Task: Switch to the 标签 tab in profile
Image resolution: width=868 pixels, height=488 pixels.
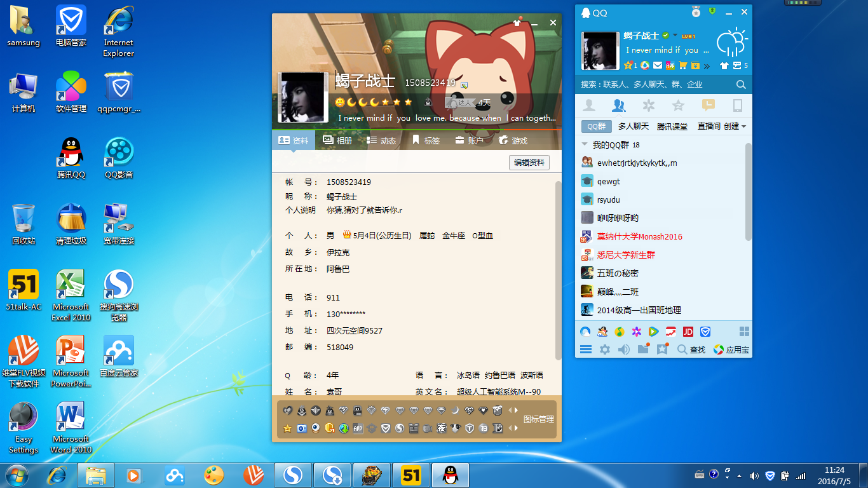Action: coord(426,140)
